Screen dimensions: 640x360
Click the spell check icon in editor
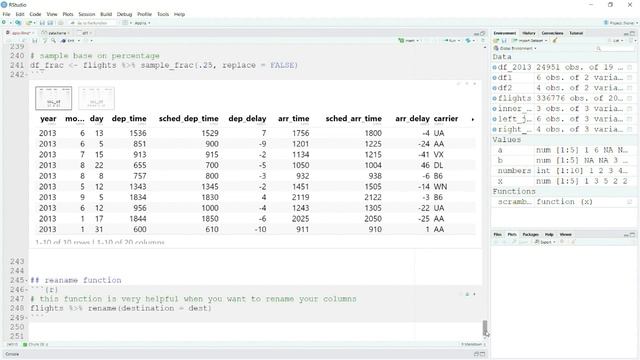(45, 41)
